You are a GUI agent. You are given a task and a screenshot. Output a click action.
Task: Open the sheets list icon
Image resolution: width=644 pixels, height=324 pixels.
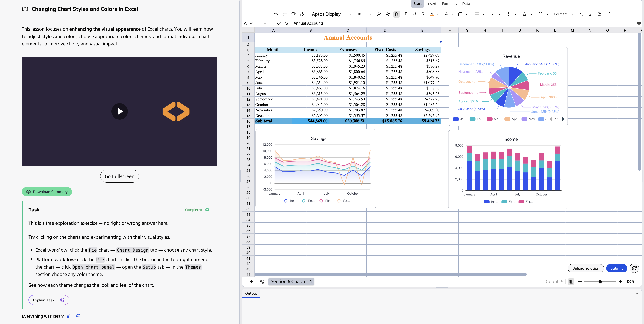click(x=262, y=281)
